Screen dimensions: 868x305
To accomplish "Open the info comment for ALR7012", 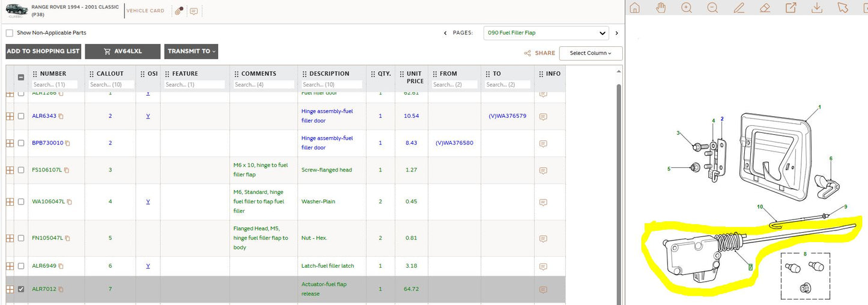I will coord(543,289).
